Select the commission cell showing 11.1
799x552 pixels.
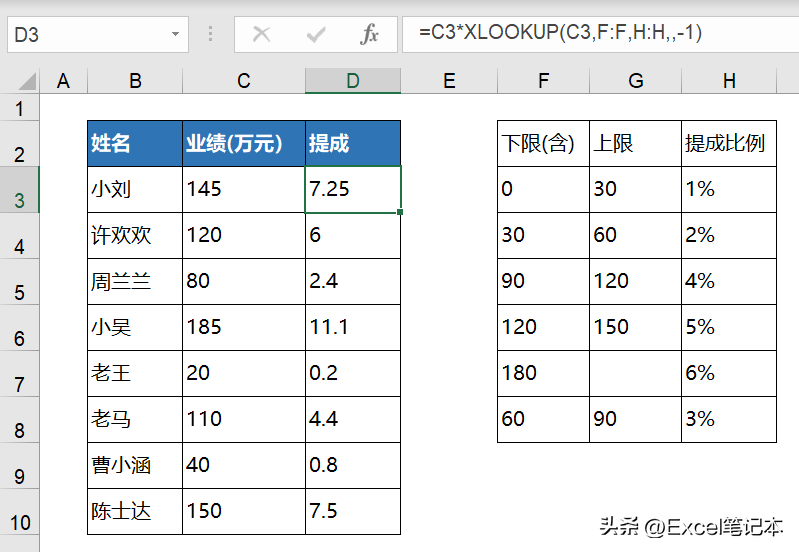[x=353, y=328]
